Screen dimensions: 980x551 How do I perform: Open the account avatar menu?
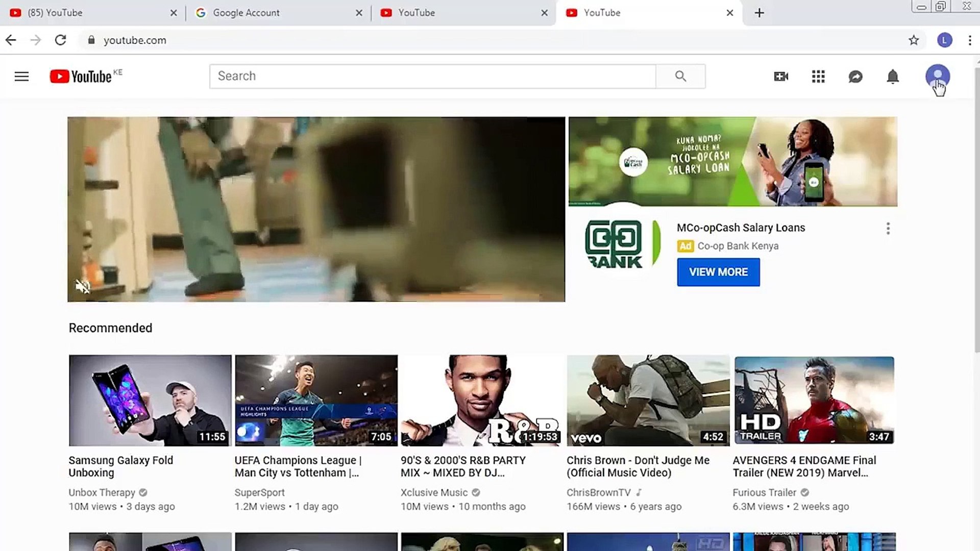(938, 76)
